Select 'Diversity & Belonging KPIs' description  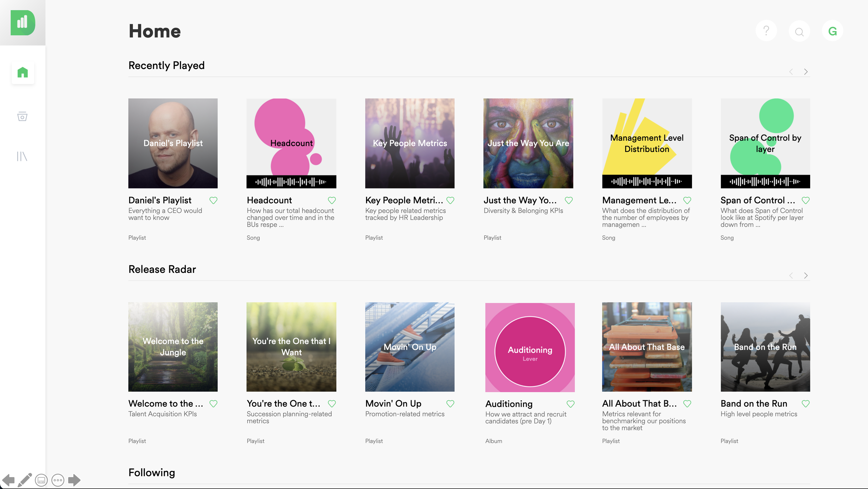click(x=523, y=211)
